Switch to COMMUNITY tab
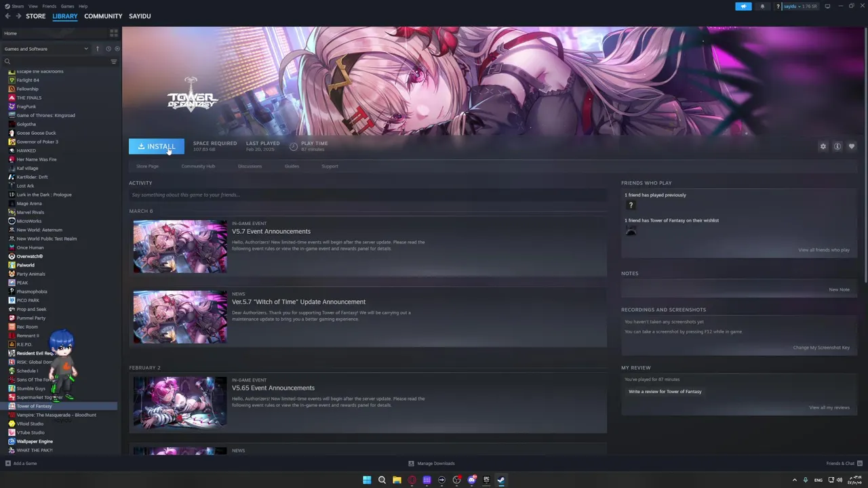Screen dimensions: 868x488 tap(103, 16)
